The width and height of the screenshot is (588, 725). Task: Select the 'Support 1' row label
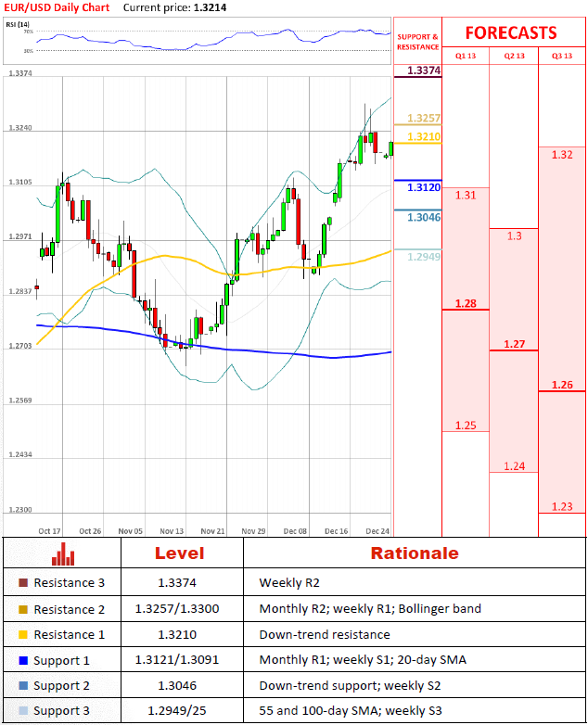61,661
